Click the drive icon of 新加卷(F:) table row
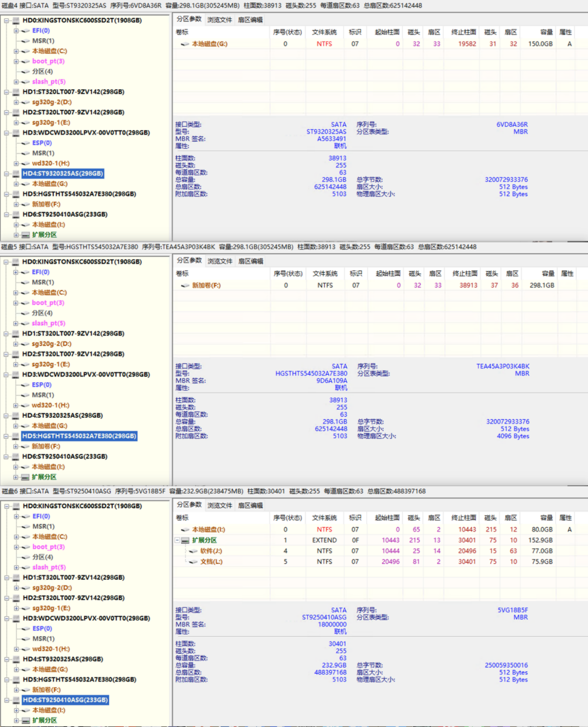The height and width of the screenshot is (727, 588). tap(185, 286)
